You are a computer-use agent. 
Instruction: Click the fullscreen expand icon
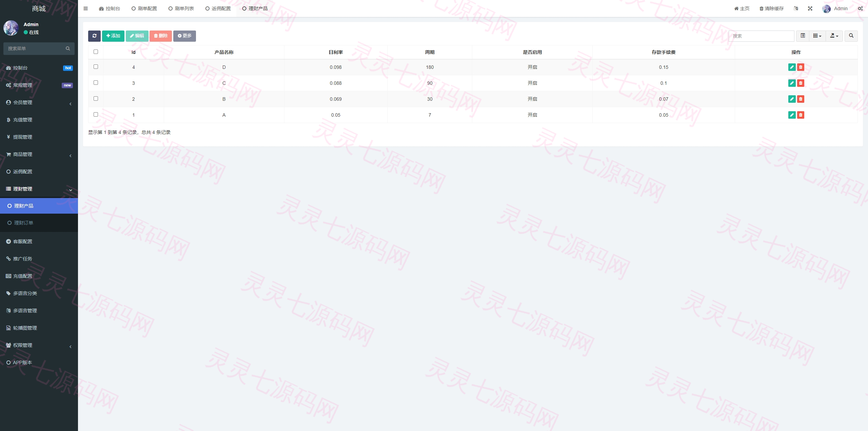pos(810,8)
